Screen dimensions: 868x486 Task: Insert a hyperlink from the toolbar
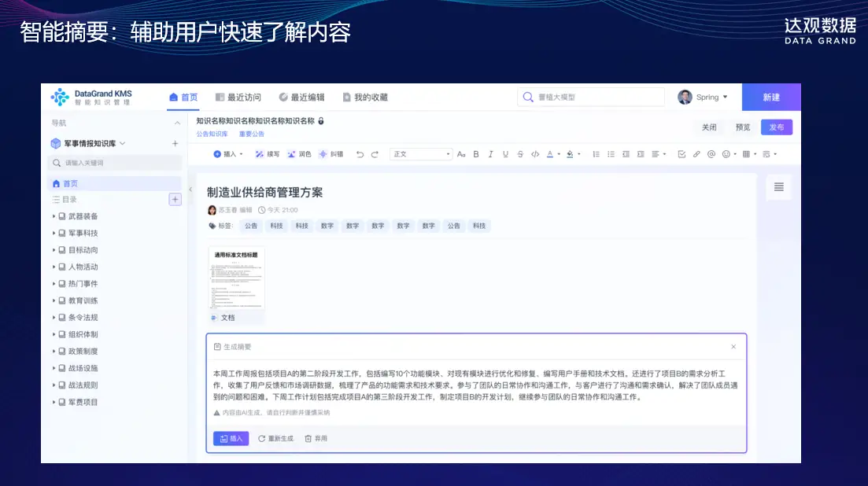696,154
